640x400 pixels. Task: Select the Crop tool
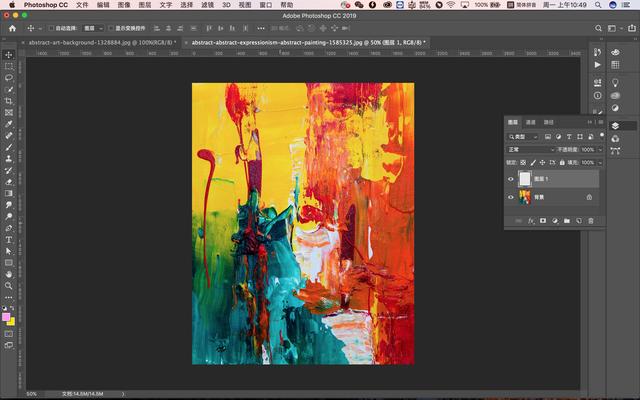coord(9,101)
